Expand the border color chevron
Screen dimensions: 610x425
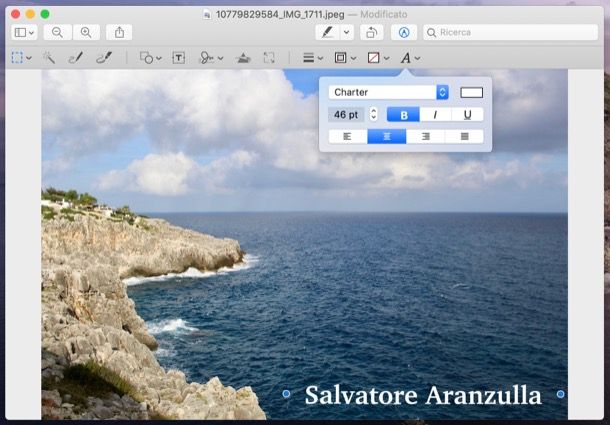[x=354, y=58]
